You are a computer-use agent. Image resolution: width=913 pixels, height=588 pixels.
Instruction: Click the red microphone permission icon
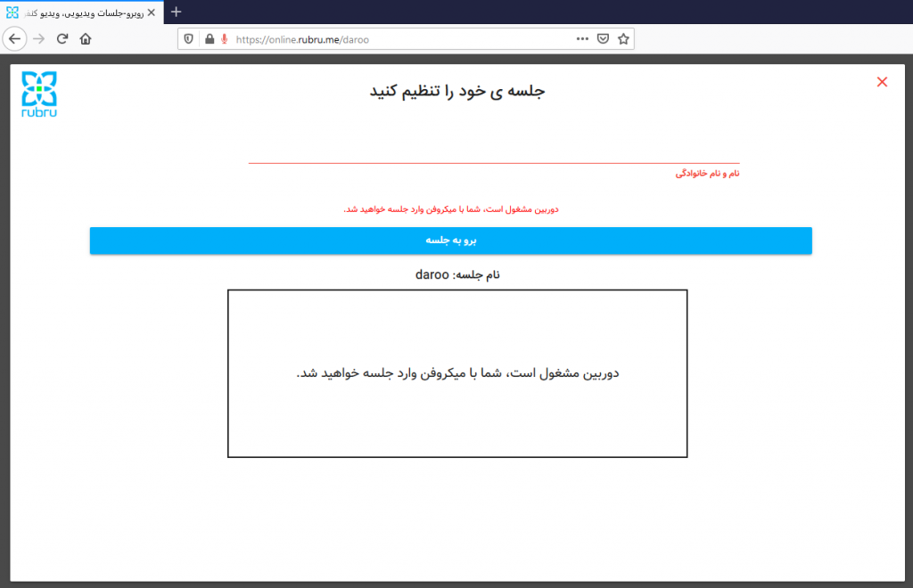tap(224, 39)
